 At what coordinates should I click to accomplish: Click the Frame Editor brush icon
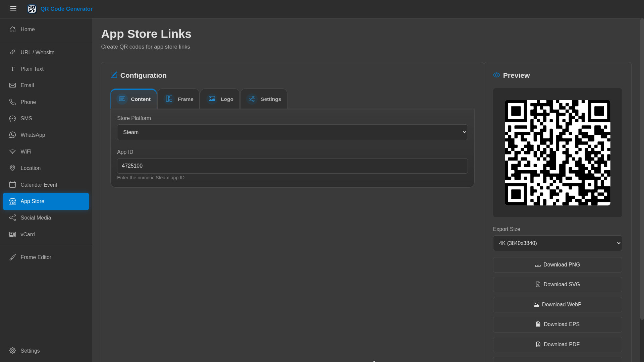(x=12, y=257)
